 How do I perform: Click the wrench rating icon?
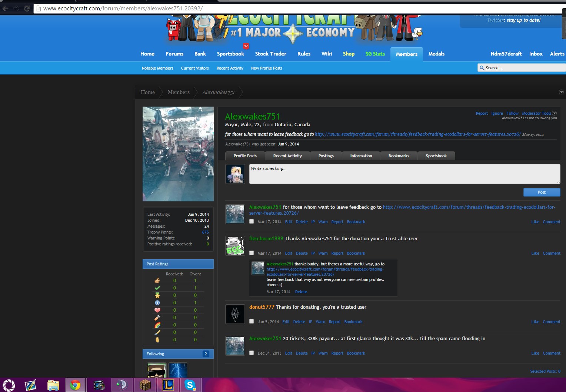pos(157,318)
